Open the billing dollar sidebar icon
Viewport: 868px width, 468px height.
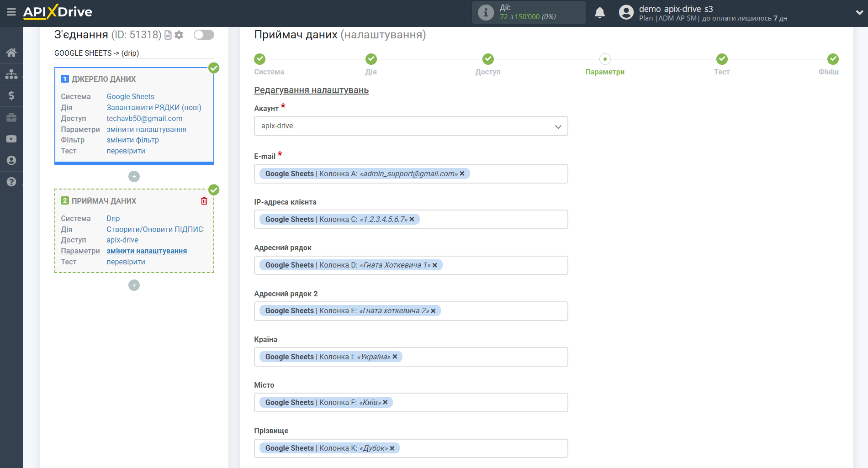pos(11,95)
